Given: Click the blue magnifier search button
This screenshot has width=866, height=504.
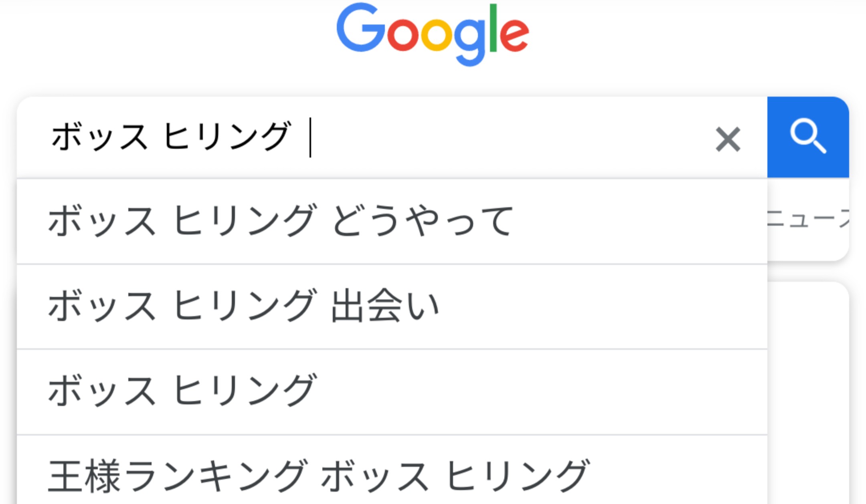Looking at the screenshot, I should (808, 137).
